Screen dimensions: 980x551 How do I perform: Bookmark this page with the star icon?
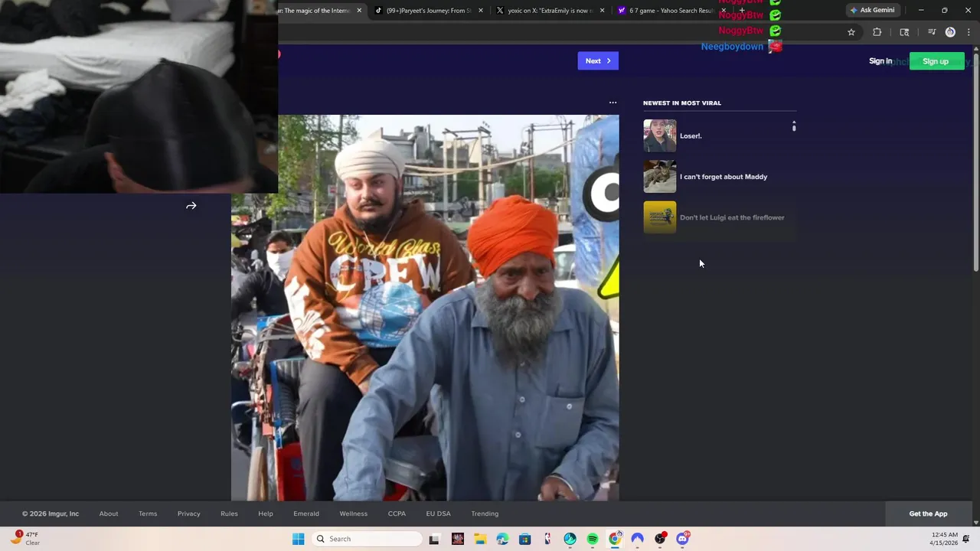coord(851,32)
